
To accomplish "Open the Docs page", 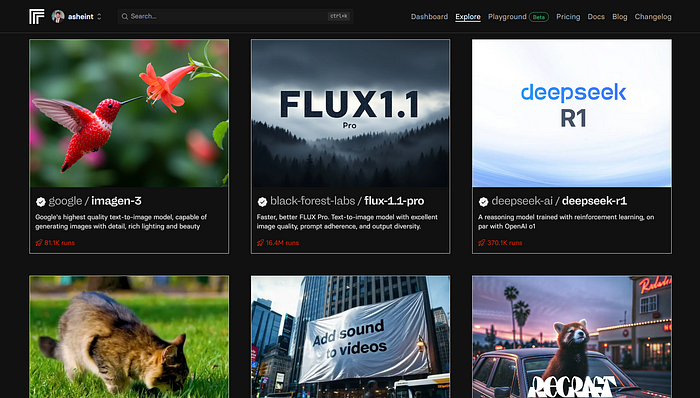I will [x=596, y=17].
